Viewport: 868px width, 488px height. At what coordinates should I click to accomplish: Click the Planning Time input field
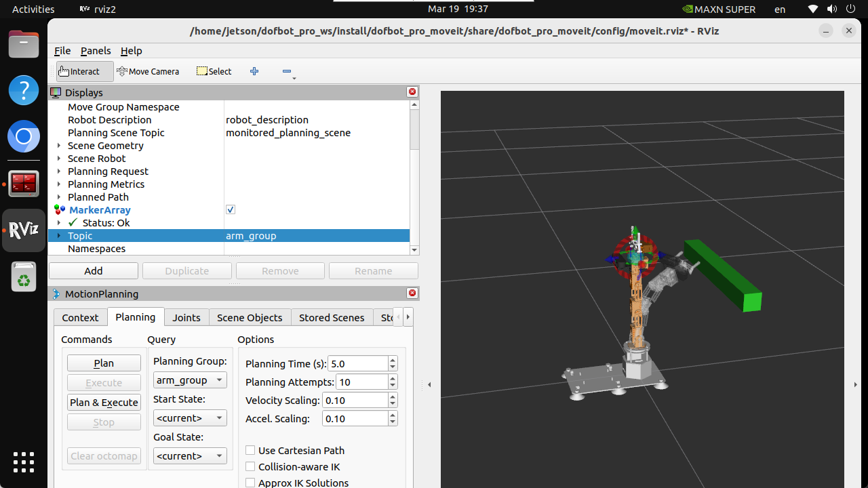click(358, 364)
